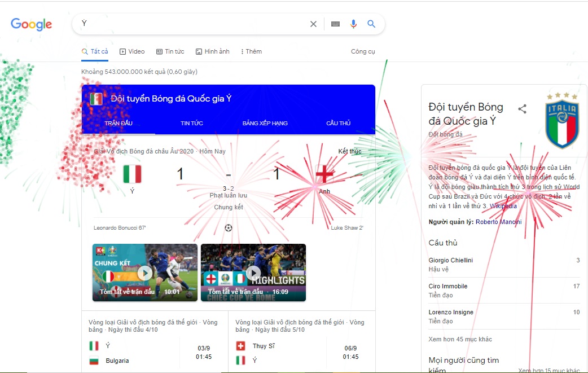
Task: Open the Thêm more options menu
Action: [251, 51]
